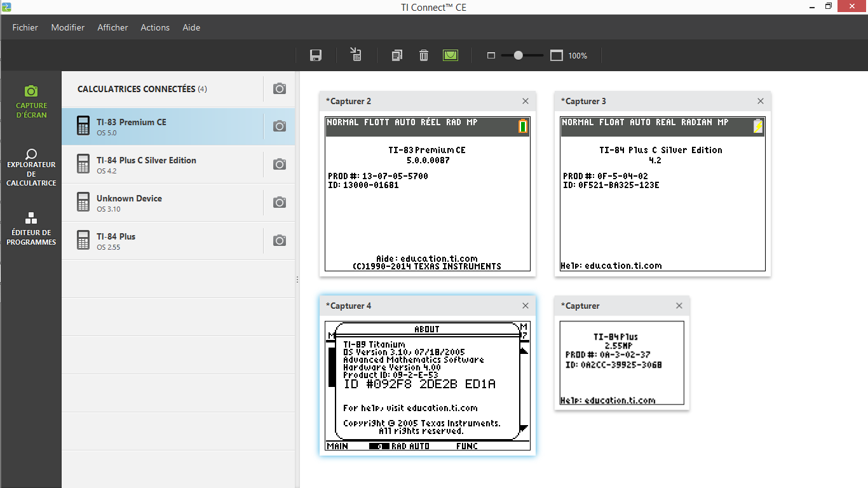
Task: Click Send to calculators toolbar icon
Action: (x=356, y=55)
